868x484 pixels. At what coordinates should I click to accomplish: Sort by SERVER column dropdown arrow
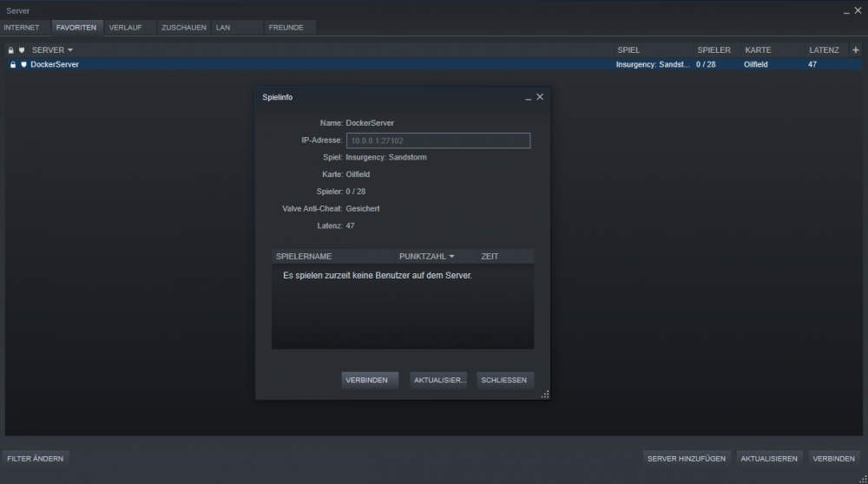69,50
